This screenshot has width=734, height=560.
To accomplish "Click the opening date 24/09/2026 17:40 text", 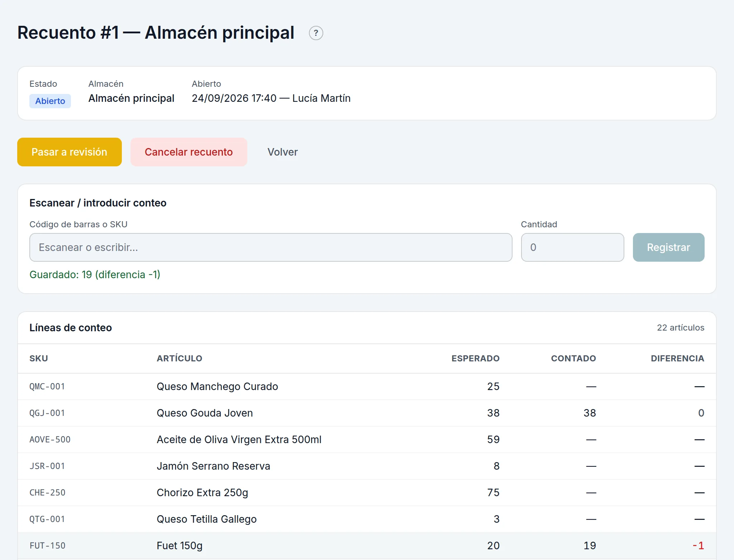I will 234,98.
